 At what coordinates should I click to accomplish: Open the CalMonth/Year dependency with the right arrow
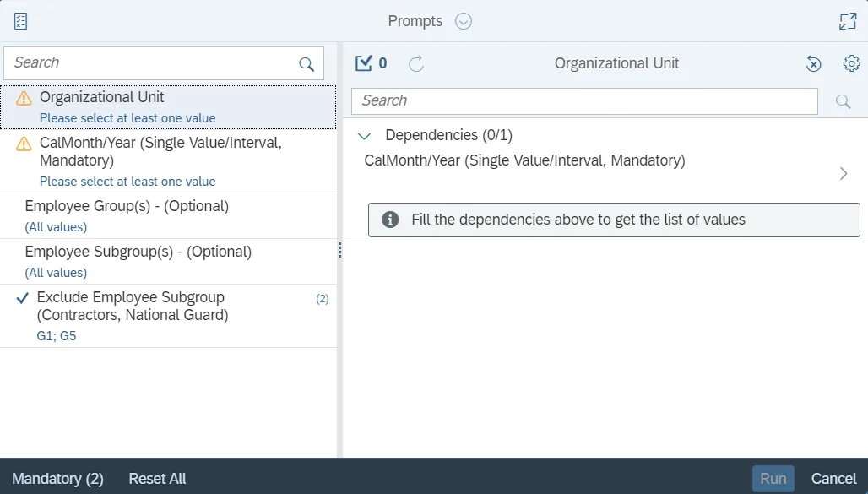(x=843, y=173)
